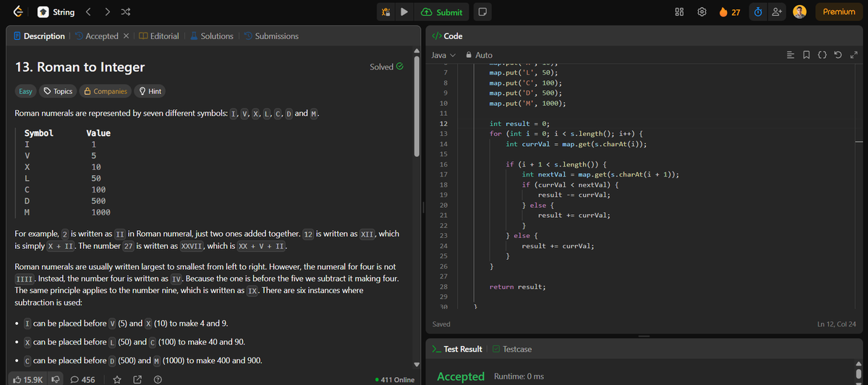Star the problem as favorite
Screen dimensions: 868x385
[x=116, y=379]
